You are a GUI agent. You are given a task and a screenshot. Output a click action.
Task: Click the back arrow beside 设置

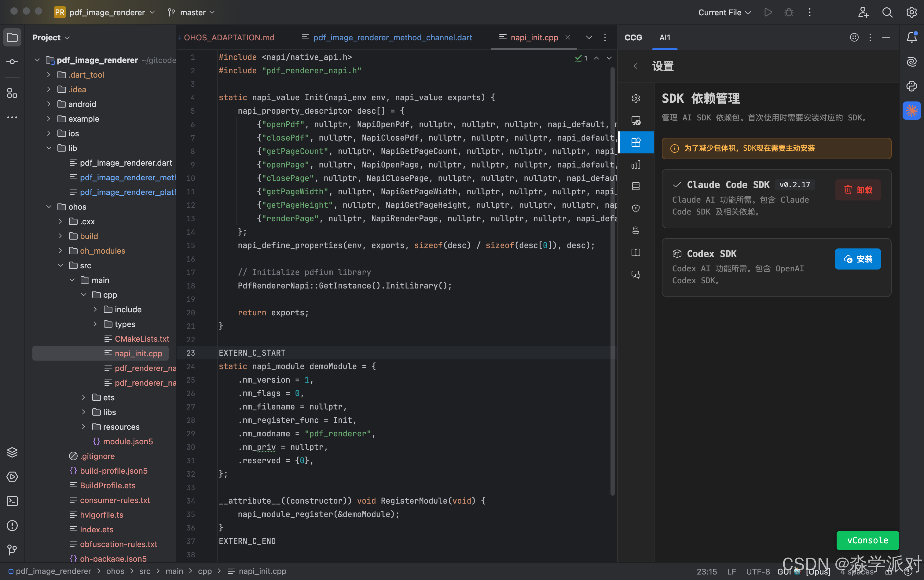point(637,66)
